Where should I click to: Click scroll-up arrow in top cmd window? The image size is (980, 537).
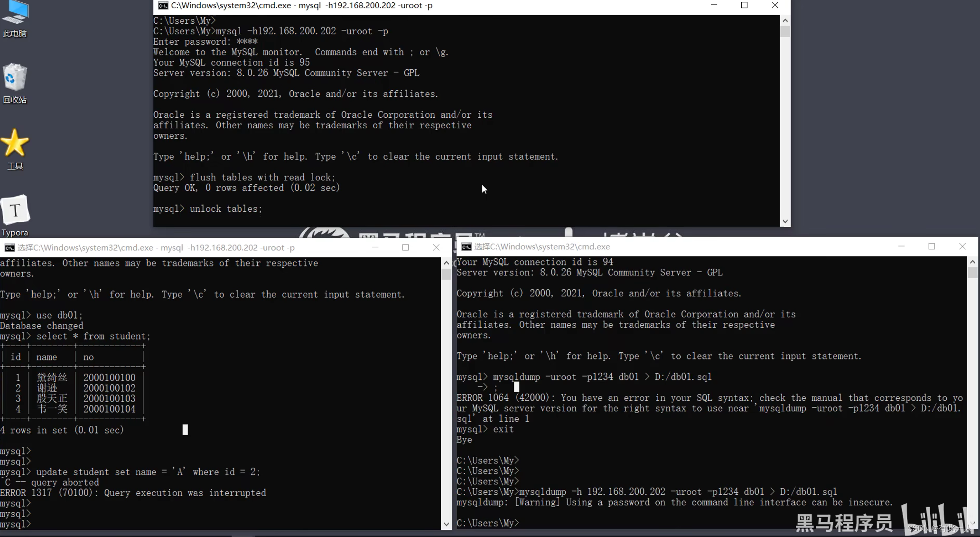pyautogui.click(x=785, y=20)
